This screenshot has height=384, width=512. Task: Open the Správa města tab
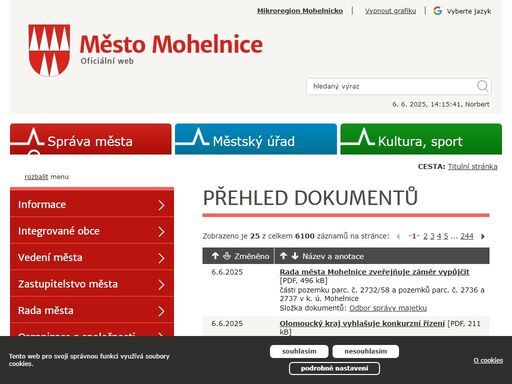91,139
